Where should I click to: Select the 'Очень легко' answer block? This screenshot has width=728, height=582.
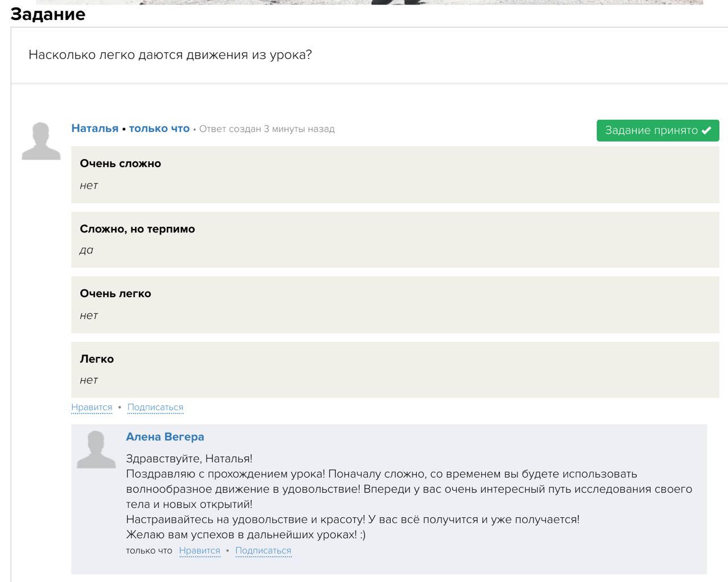click(395, 304)
